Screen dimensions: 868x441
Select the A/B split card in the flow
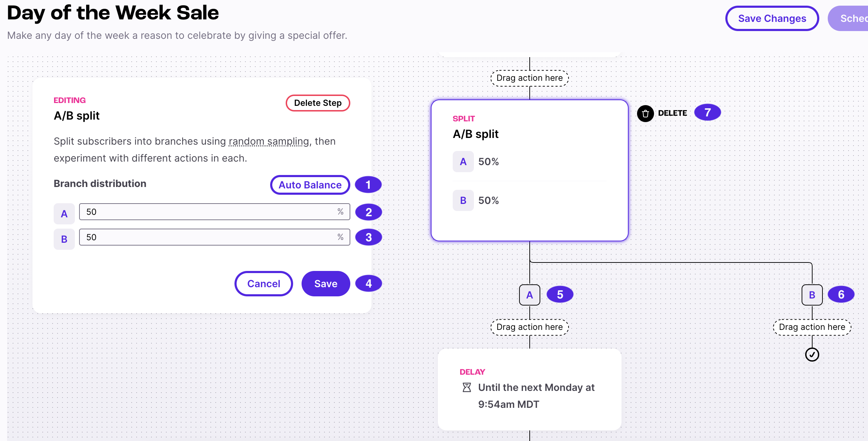pyautogui.click(x=529, y=170)
